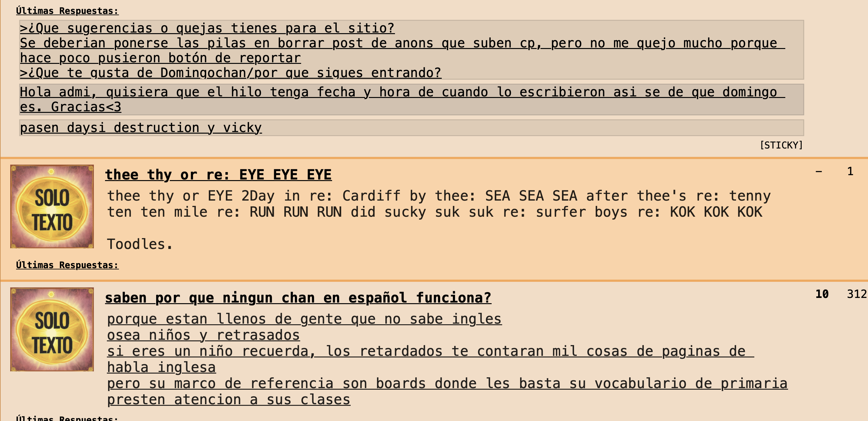Image resolution: width=868 pixels, height=421 pixels.
Task: Open the SOLO TEXTO thumbnail beside the español chan thread
Action: click(52, 329)
